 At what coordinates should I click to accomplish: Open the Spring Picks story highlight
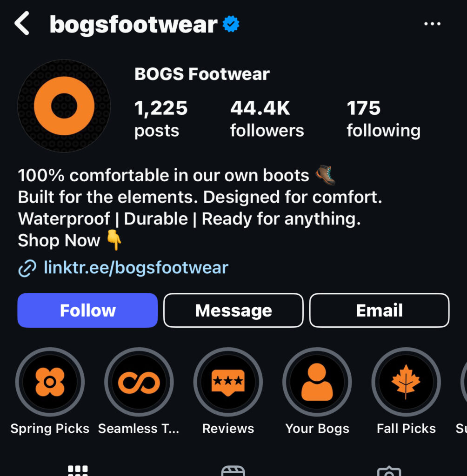tap(50, 382)
